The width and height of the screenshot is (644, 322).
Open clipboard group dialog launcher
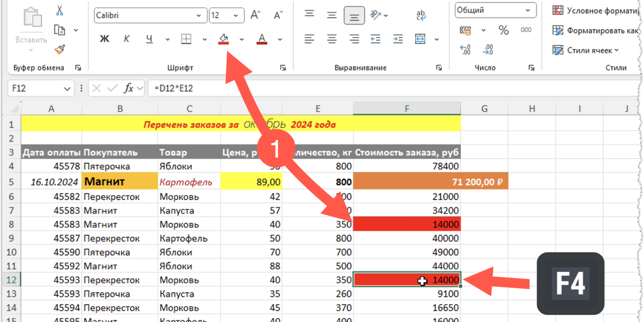pyautogui.click(x=78, y=68)
